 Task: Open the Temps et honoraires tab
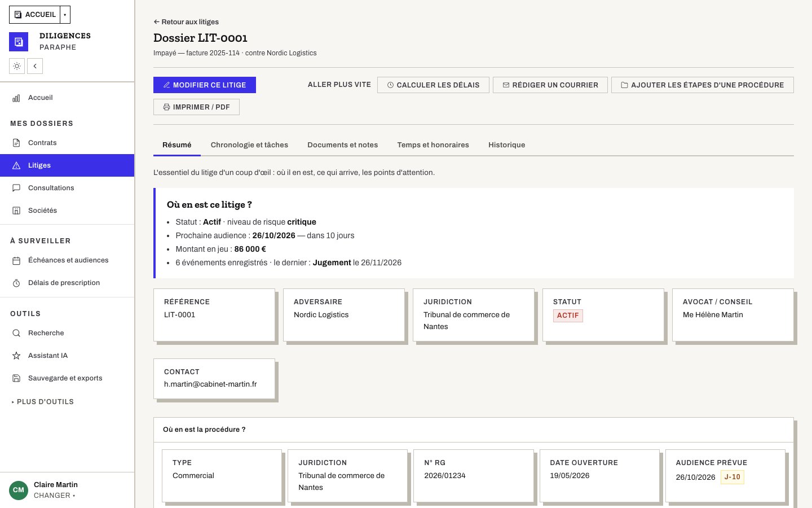pyautogui.click(x=433, y=145)
